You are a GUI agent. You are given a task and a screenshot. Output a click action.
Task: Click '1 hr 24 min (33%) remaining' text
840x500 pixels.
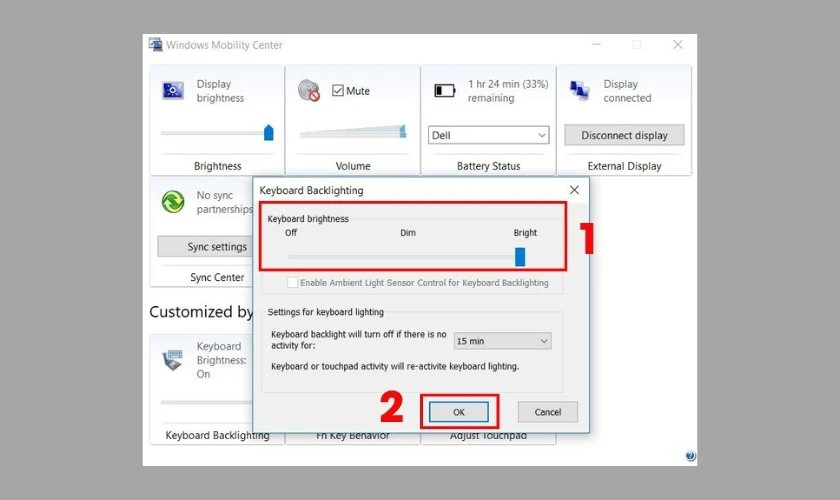pyautogui.click(x=508, y=91)
